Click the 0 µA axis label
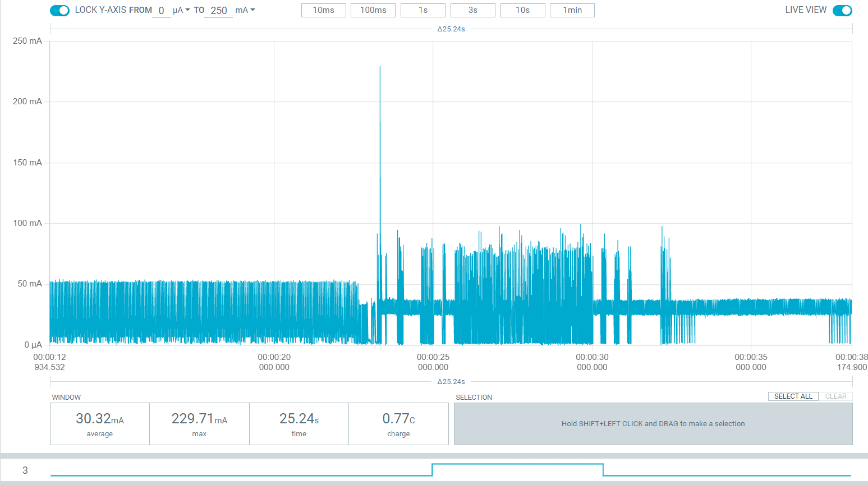868x485 pixels. coord(33,345)
